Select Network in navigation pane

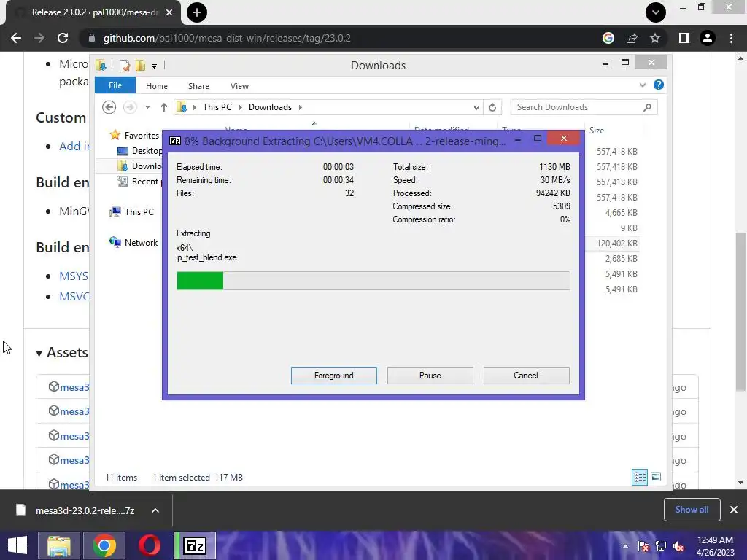pos(141,242)
